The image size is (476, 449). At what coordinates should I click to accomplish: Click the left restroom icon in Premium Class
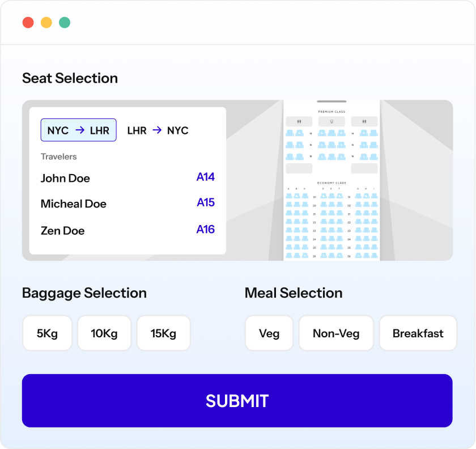click(x=299, y=121)
